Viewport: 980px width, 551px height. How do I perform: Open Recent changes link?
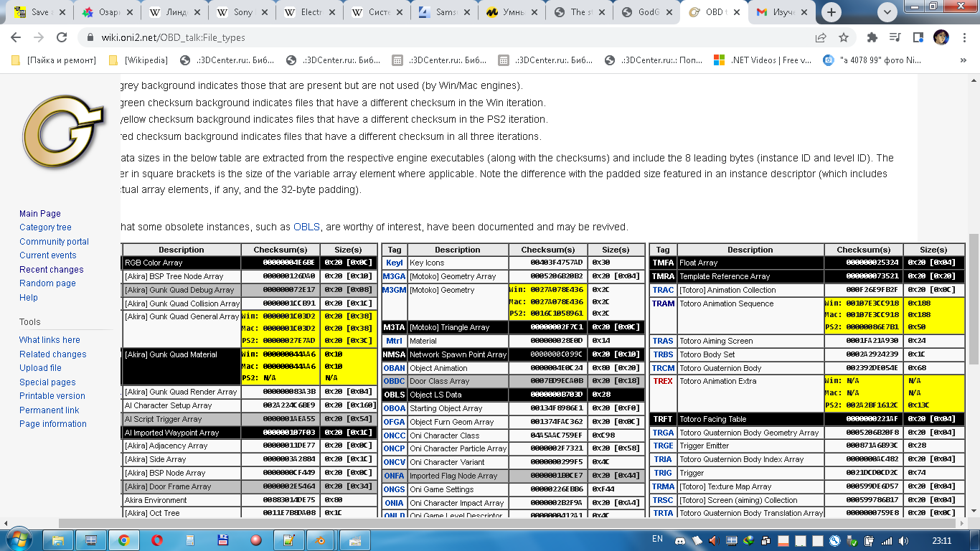52,270
